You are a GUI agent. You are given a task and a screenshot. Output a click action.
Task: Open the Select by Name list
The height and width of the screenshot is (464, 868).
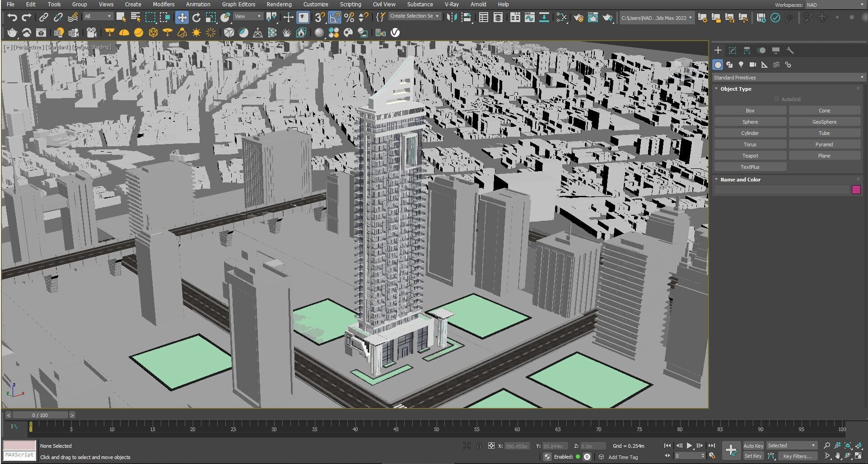(135, 18)
